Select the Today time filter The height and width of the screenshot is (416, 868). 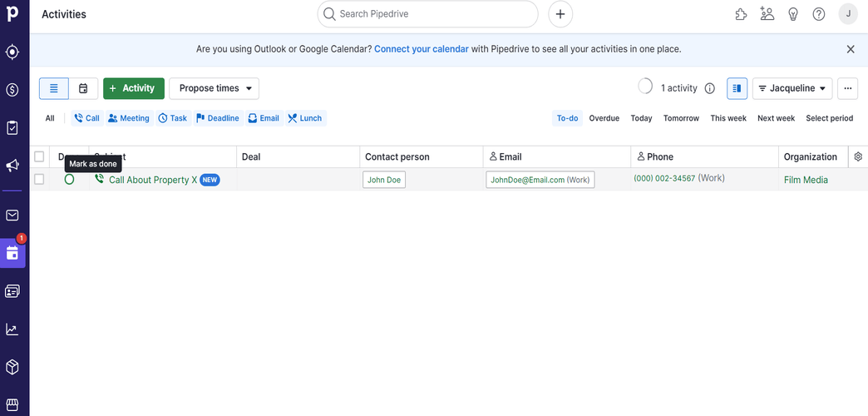[x=641, y=118]
